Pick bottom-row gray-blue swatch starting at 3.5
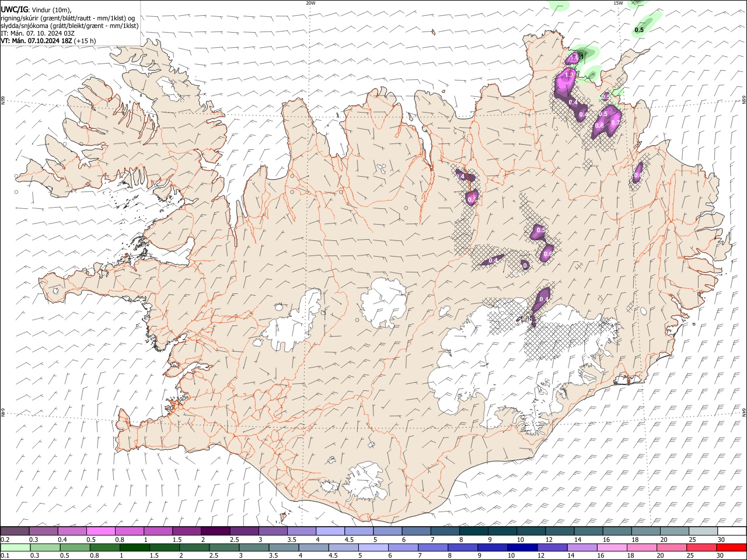The height and width of the screenshot is (560, 747). pos(283,547)
